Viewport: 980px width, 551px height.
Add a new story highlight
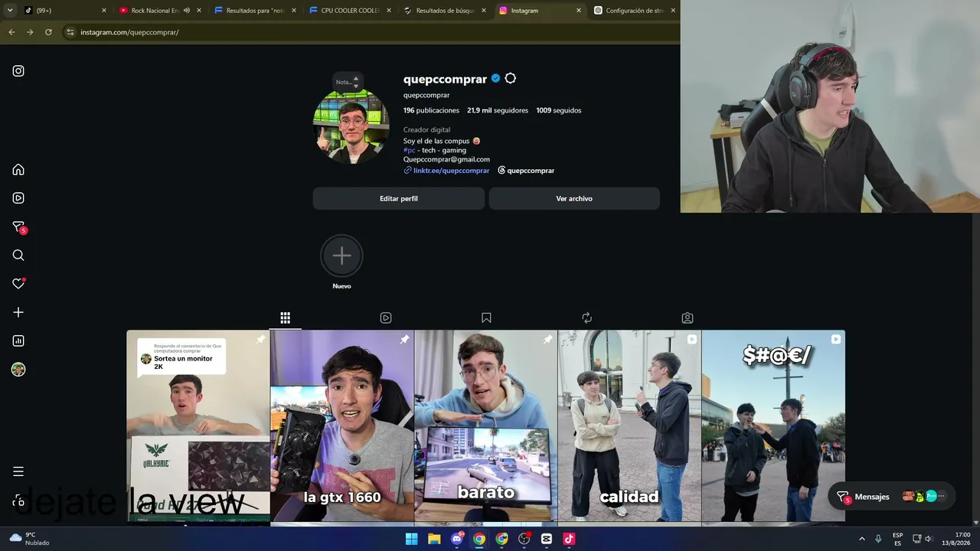tap(341, 256)
